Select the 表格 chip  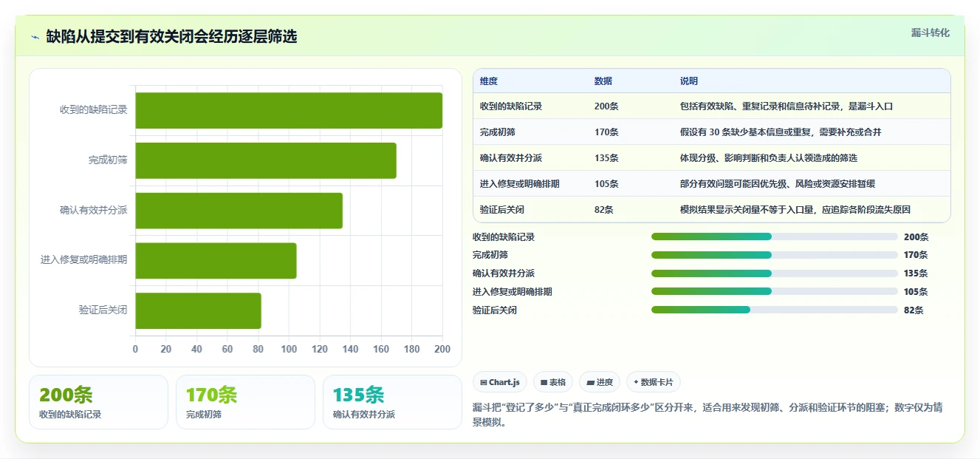[x=553, y=382]
